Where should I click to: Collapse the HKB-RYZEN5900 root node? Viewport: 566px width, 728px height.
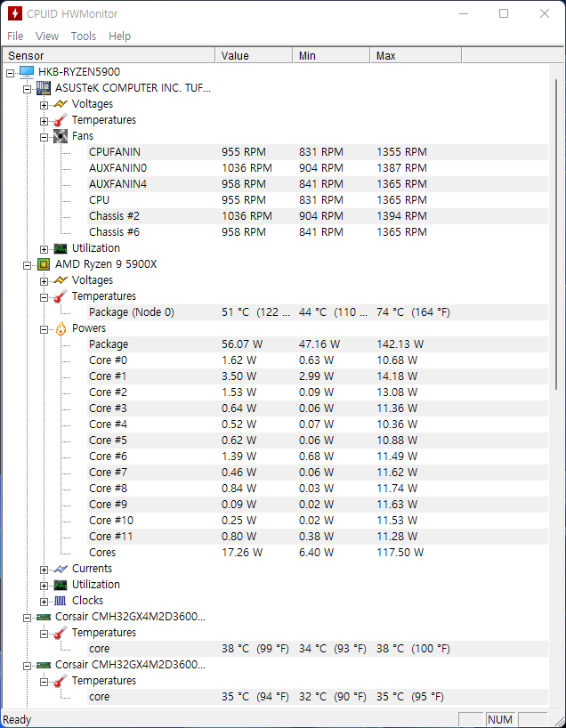10,73
